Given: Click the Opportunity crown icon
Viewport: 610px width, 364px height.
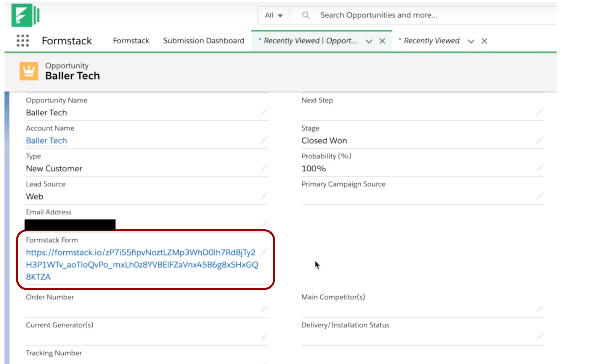Looking at the screenshot, I should click(x=29, y=71).
